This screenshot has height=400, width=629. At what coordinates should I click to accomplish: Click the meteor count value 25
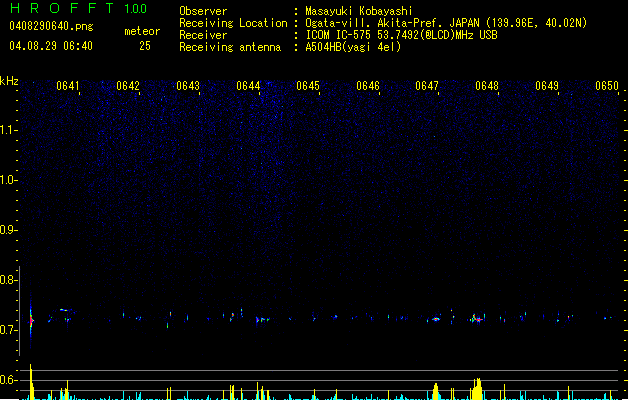click(x=145, y=46)
